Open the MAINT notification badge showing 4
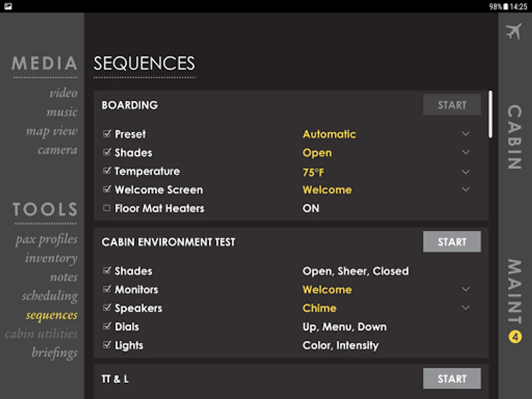 [514, 336]
